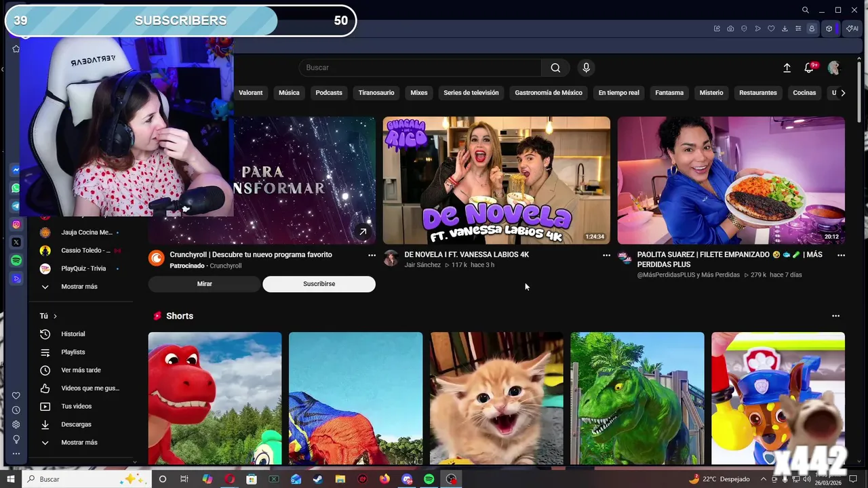
Task: Open options menu for Crunchyroll ad
Action: (x=372, y=255)
